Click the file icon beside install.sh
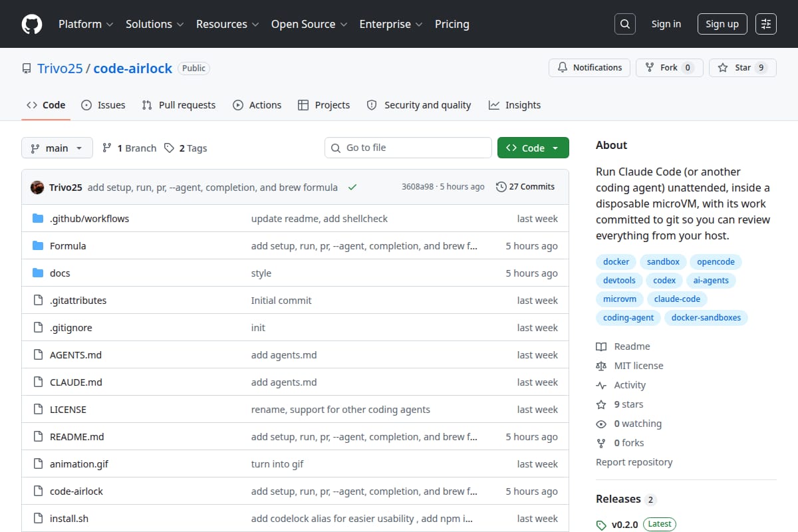798x532 pixels. (x=38, y=519)
